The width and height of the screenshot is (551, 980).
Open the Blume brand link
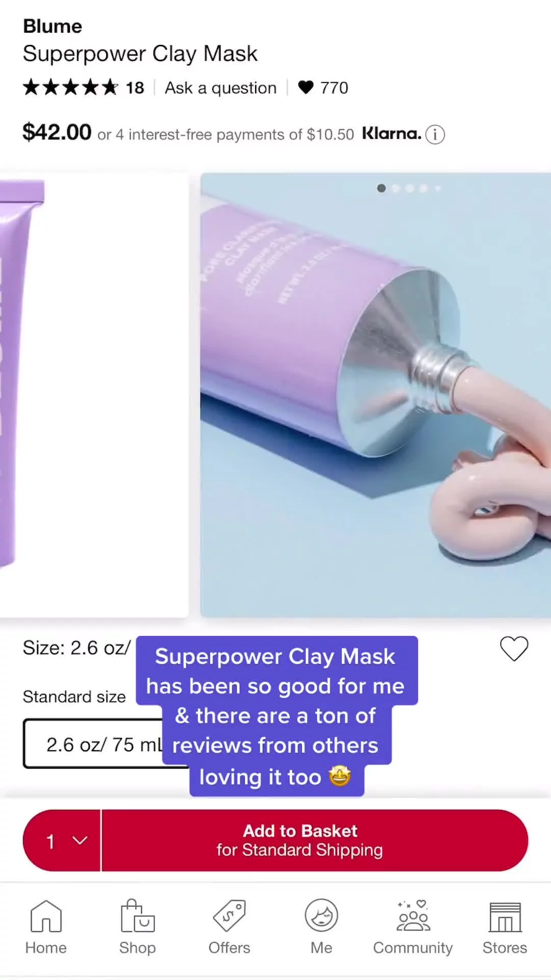[53, 26]
